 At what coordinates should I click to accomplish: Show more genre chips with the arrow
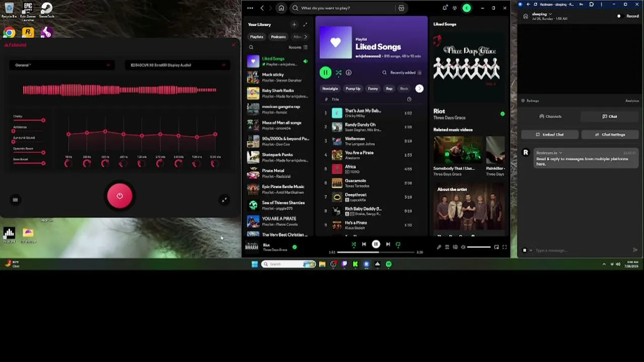coord(419,88)
